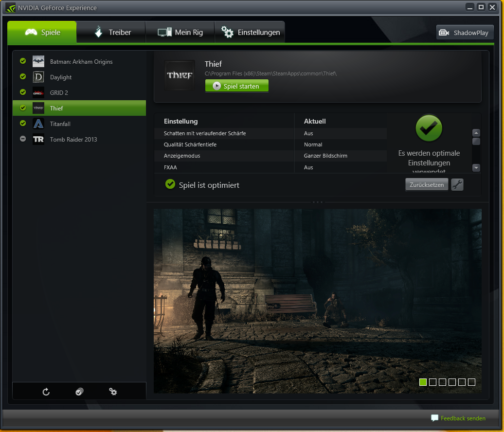Click large green optimal settings checkmark

tap(429, 128)
